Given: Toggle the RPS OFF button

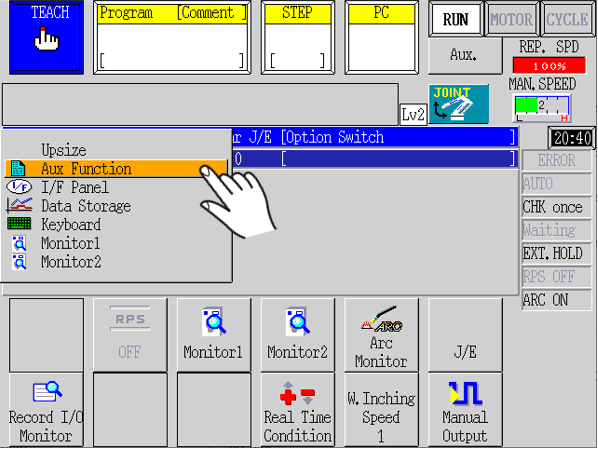Looking at the screenshot, I should 130,335.
